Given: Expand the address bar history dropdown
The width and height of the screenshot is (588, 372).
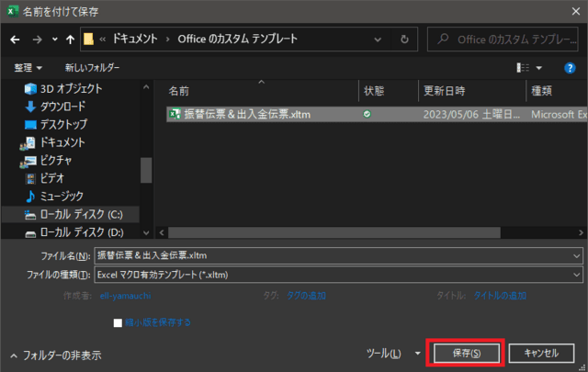Looking at the screenshot, I should click(379, 39).
